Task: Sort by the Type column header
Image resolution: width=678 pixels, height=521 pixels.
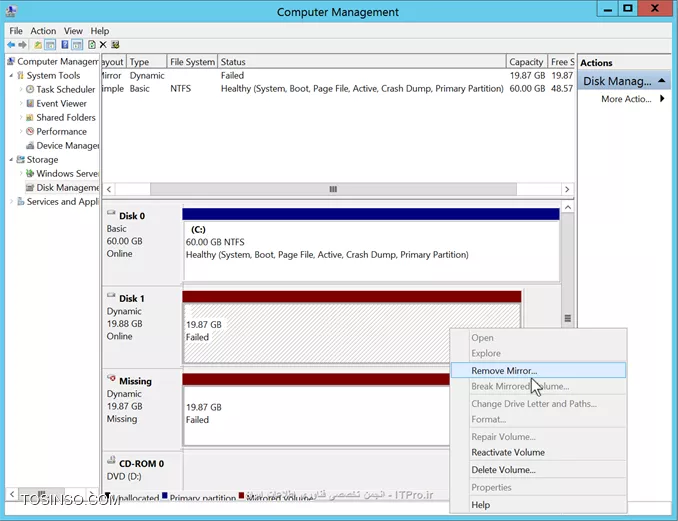Action: pyautogui.click(x=147, y=62)
